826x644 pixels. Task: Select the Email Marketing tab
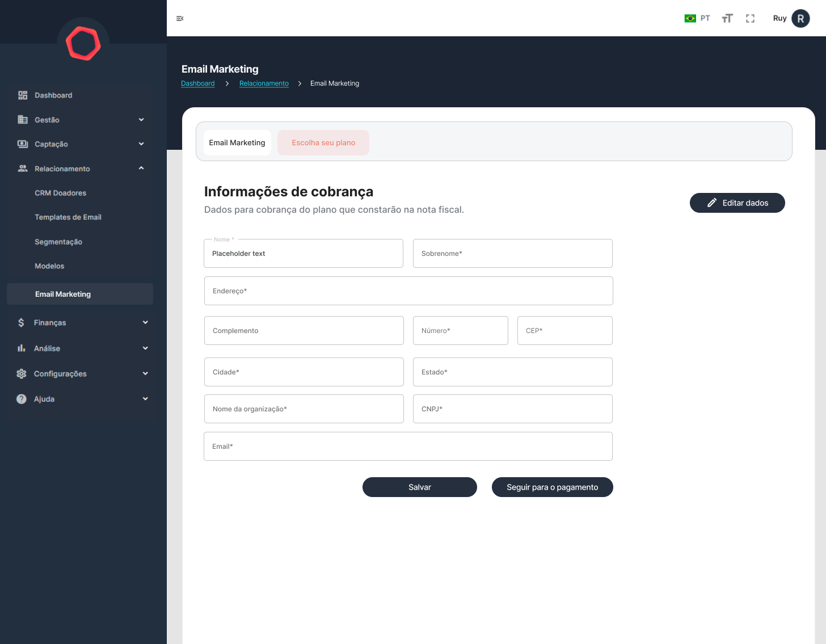click(237, 143)
